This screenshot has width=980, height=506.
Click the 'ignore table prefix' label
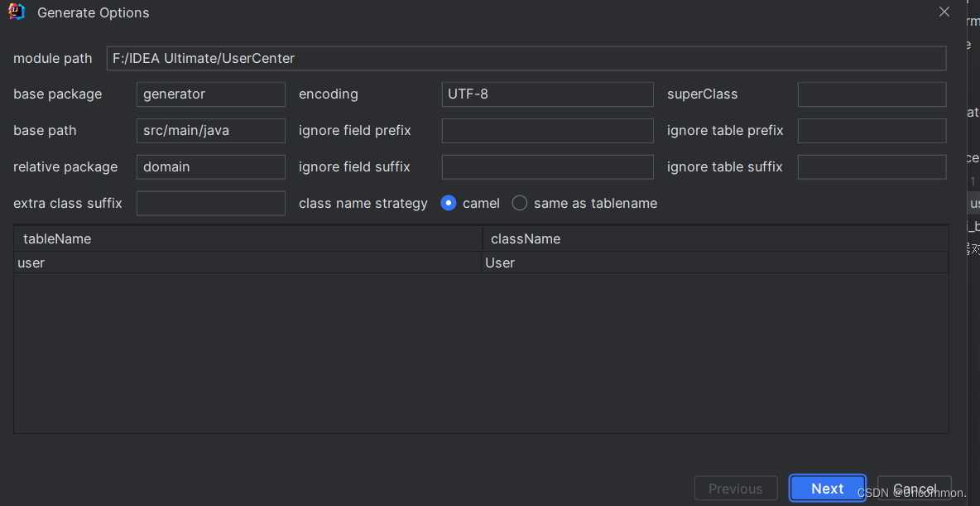pos(725,131)
